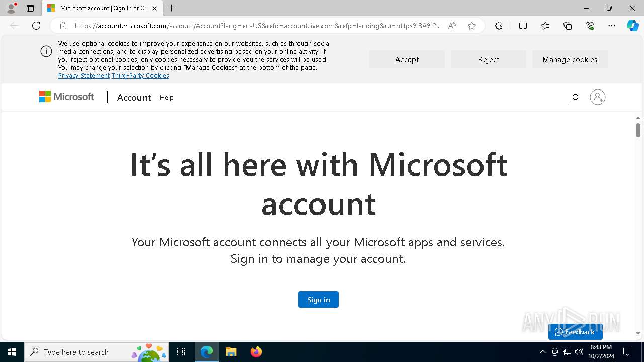
Task: Reject optional cookies
Action: coord(489,59)
